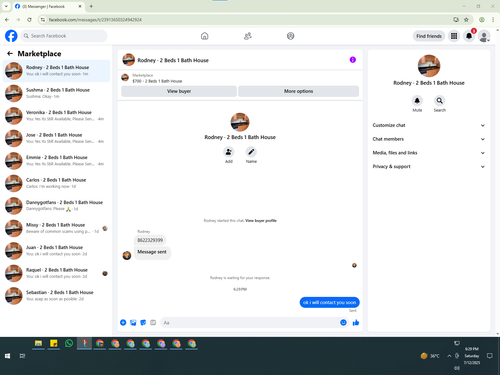Click the browser address bar URL
Viewport: 500px width, 375px height.
95,20
